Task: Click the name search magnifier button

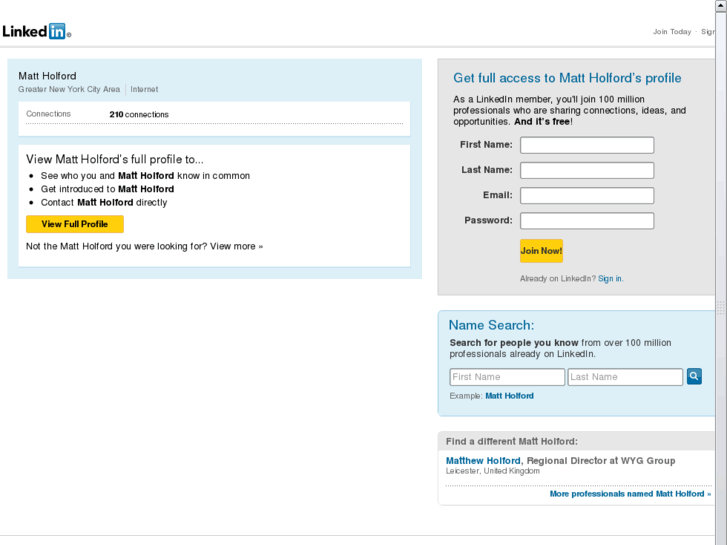Action: click(694, 376)
